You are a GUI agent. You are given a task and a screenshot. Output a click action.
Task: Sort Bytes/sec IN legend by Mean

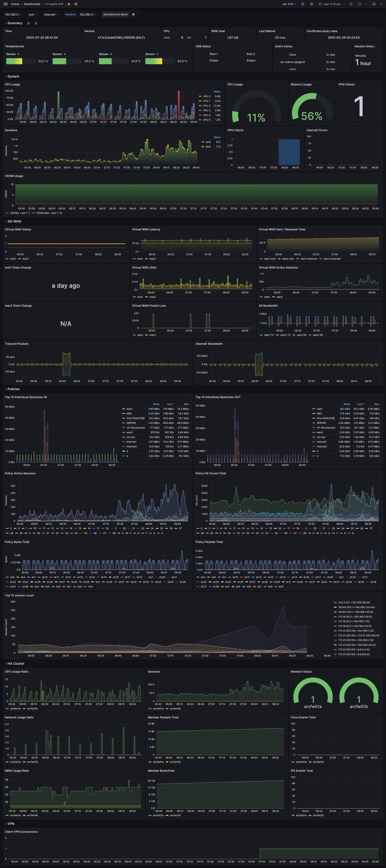(156, 404)
